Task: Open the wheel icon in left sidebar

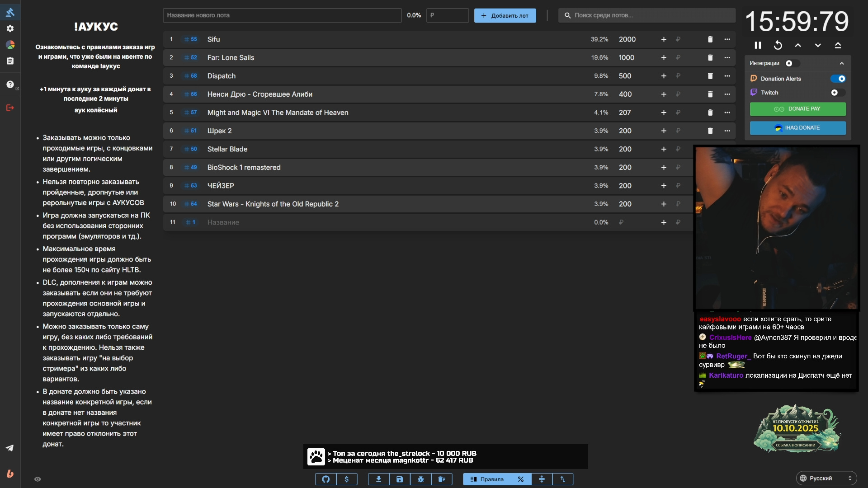Action: click(10, 45)
